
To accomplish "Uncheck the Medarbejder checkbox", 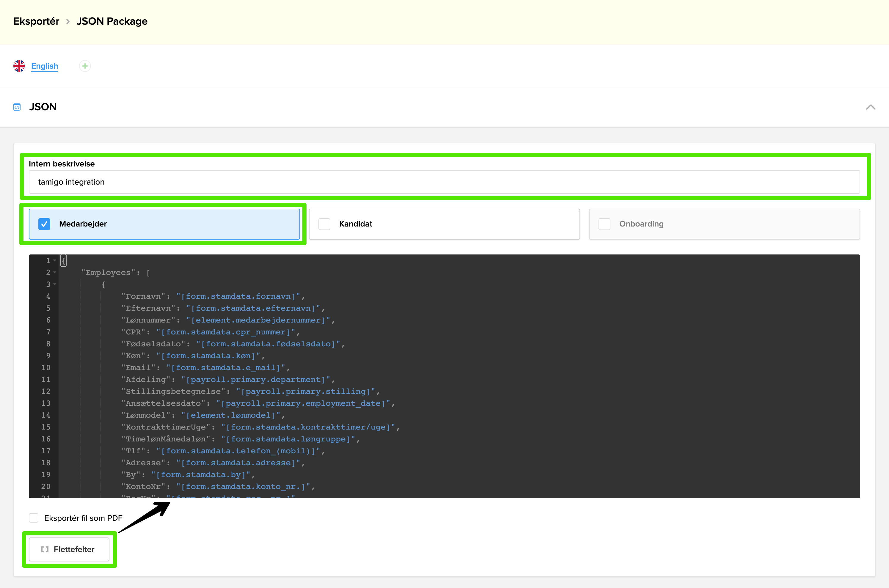I will 44,224.
